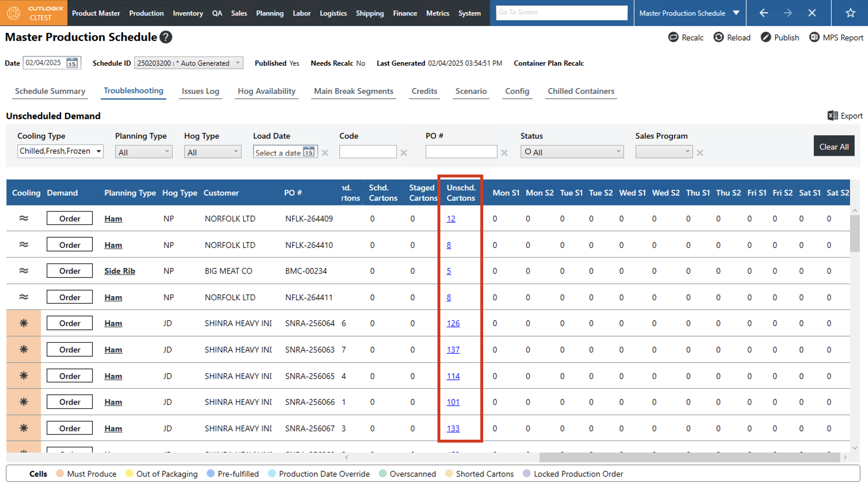
Task: Export to Excel icon
Action: tap(833, 116)
